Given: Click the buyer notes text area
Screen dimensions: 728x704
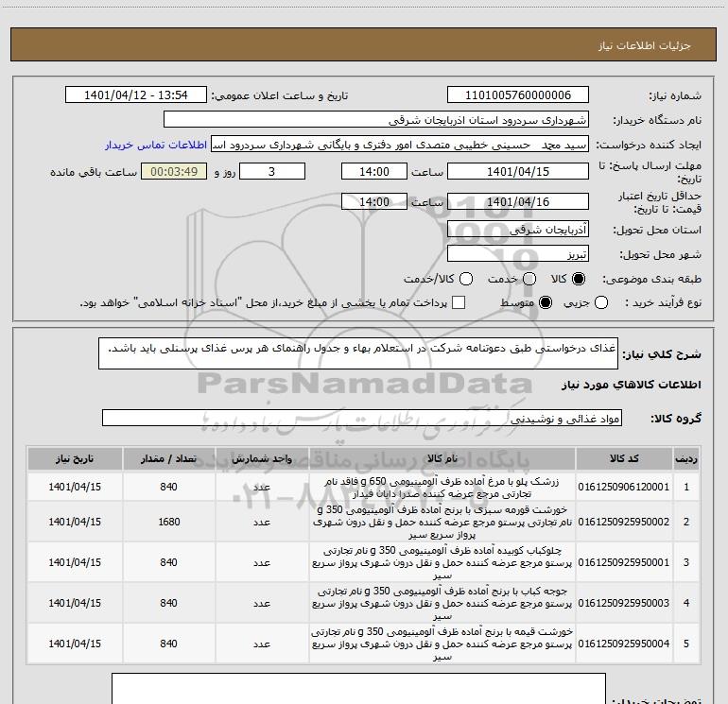Looking at the screenshot, I should 358,689.
